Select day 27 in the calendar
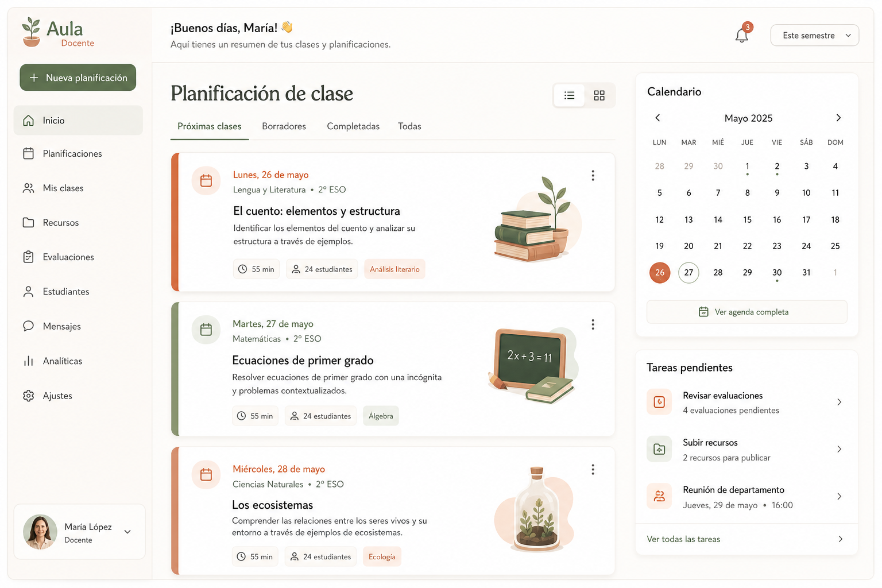Screen dimensions: 882x588 [688, 273]
